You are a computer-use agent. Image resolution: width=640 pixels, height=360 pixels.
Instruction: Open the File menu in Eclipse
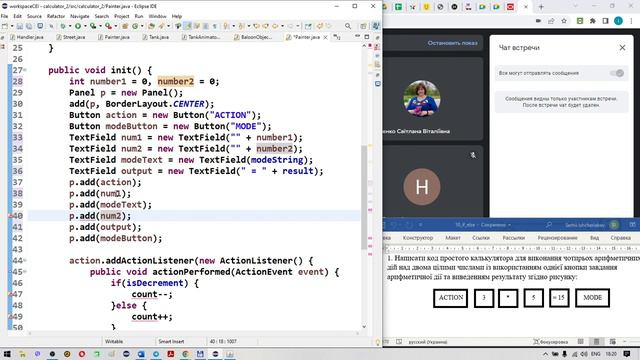click(4, 16)
